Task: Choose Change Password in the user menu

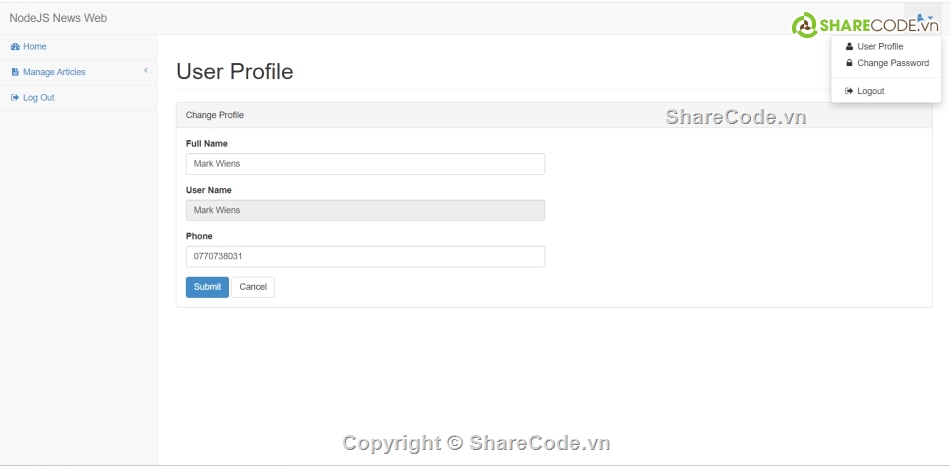Action: [x=892, y=63]
